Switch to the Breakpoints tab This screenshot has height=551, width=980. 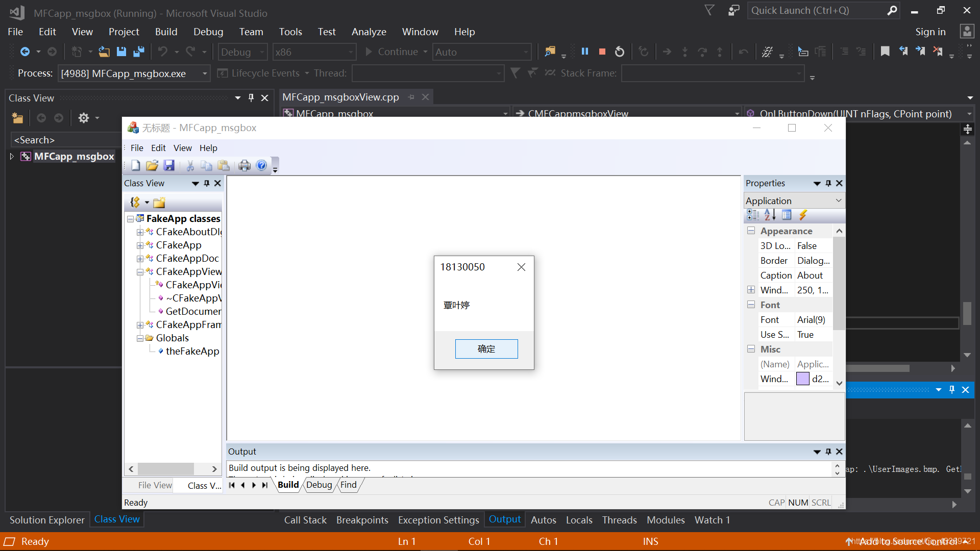click(x=362, y=520)
